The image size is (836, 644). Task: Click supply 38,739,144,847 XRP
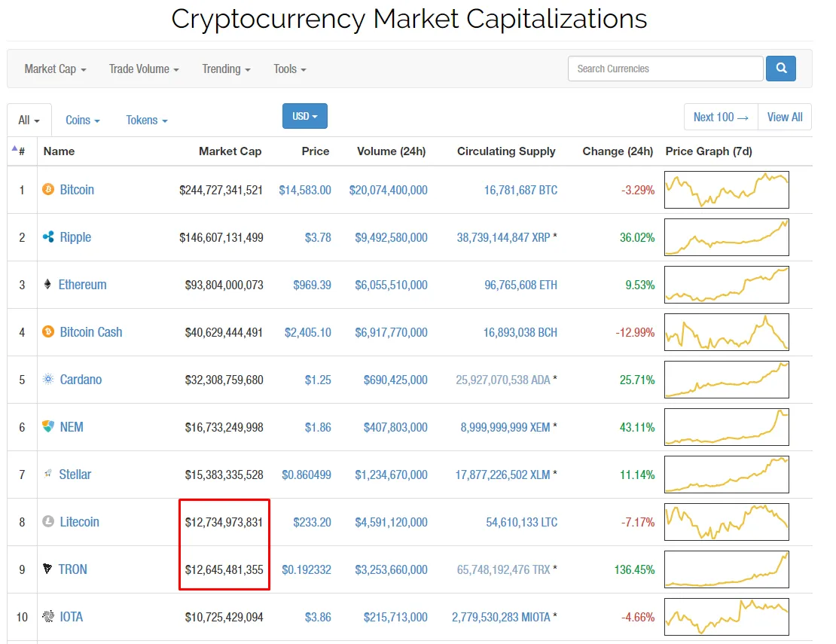pos(503,237)
